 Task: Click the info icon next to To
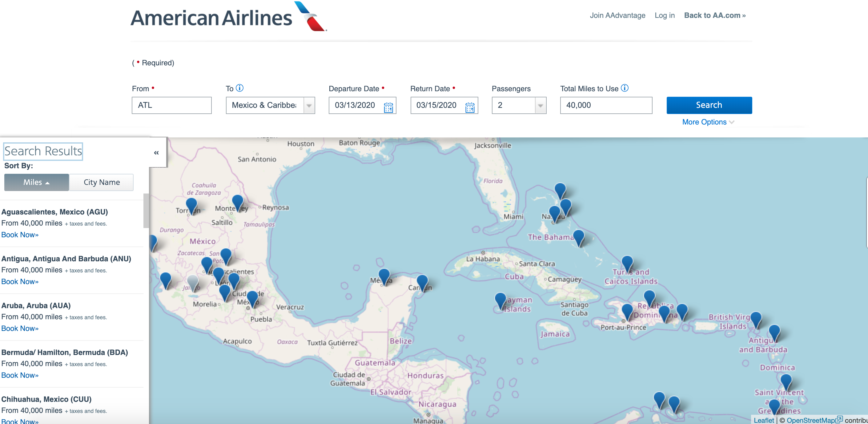point(239,88)
